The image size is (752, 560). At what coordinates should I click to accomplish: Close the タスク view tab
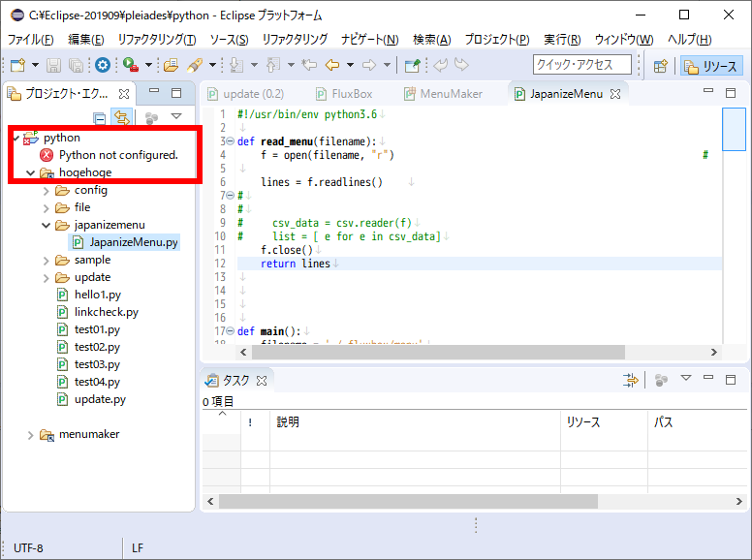point(262,381)
